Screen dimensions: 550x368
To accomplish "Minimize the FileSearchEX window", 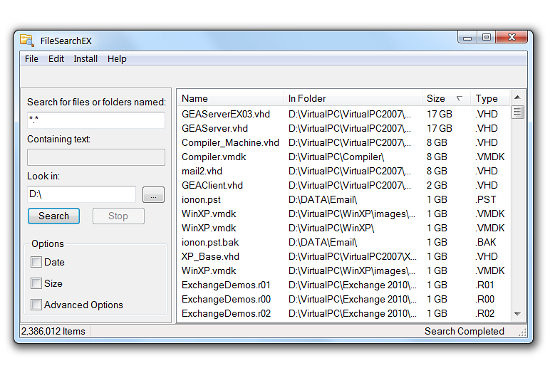I will click(x=468, y=37).
